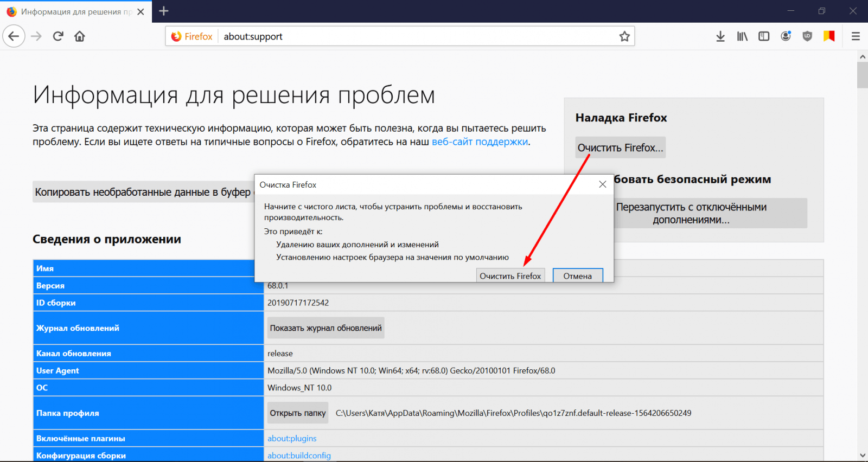Click Показать журнал обновлений
Image resolution: width=868 pixels, height=462 pixels.
click(x=325, y=328)
